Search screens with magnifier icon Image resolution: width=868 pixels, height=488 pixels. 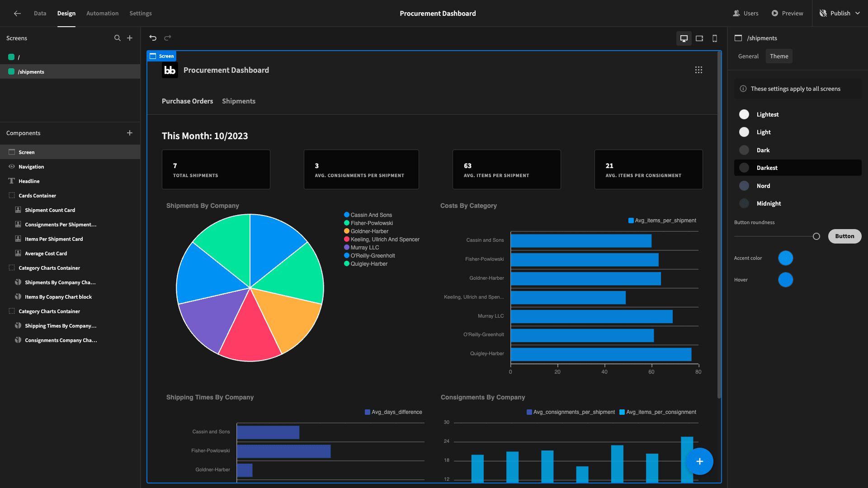(x=118, y=38)
